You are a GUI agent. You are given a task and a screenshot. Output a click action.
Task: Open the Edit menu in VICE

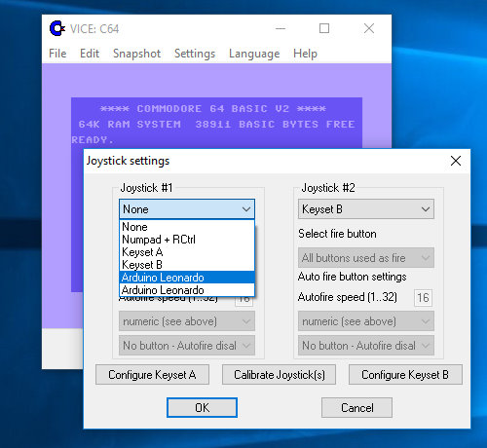pos(90,54)
